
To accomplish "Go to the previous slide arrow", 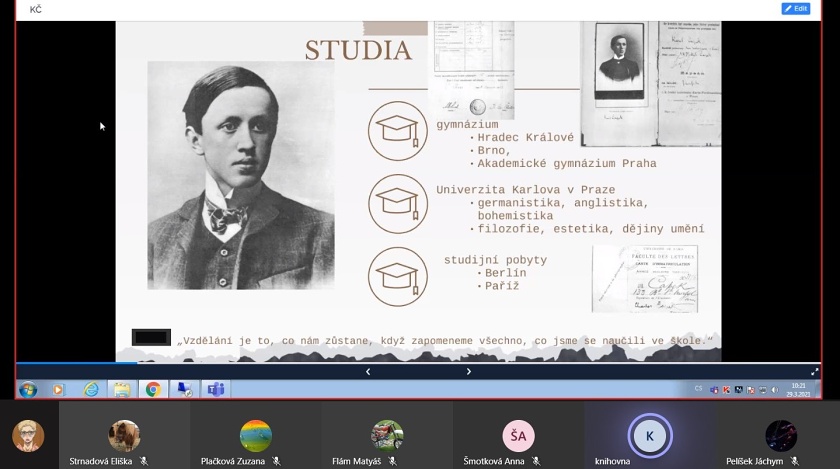I will 368,372.
